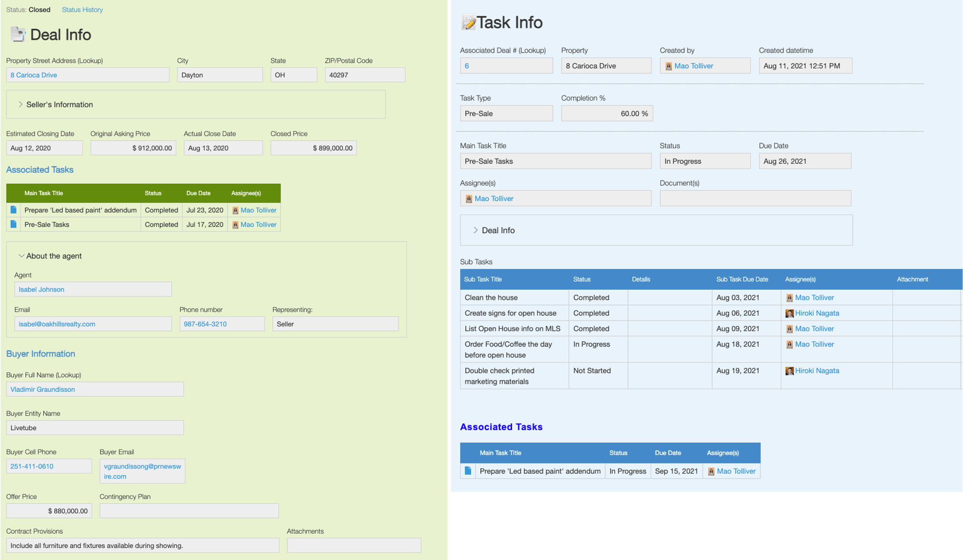Viewport: 963px width, 560px height.
Task: Click Mao Tolliver avatar in Created by field
Action: 669,66
